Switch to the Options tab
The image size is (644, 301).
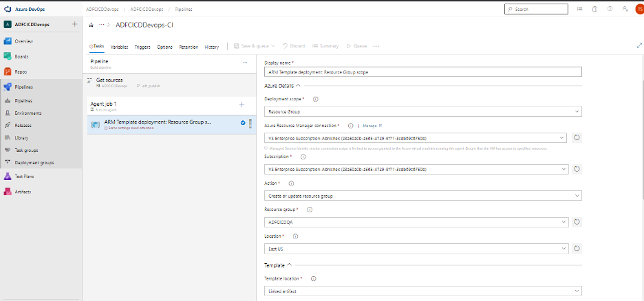point(164,47)
